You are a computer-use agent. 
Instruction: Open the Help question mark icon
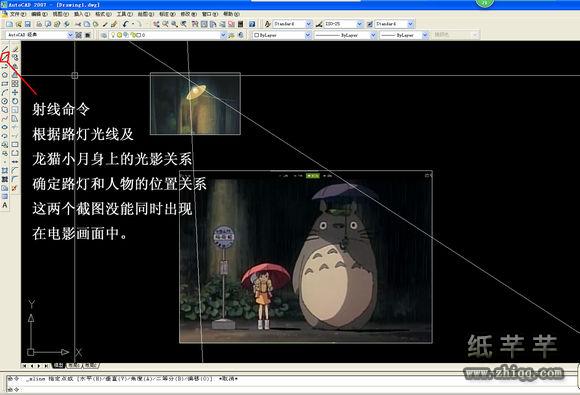(x=252, y=24)
